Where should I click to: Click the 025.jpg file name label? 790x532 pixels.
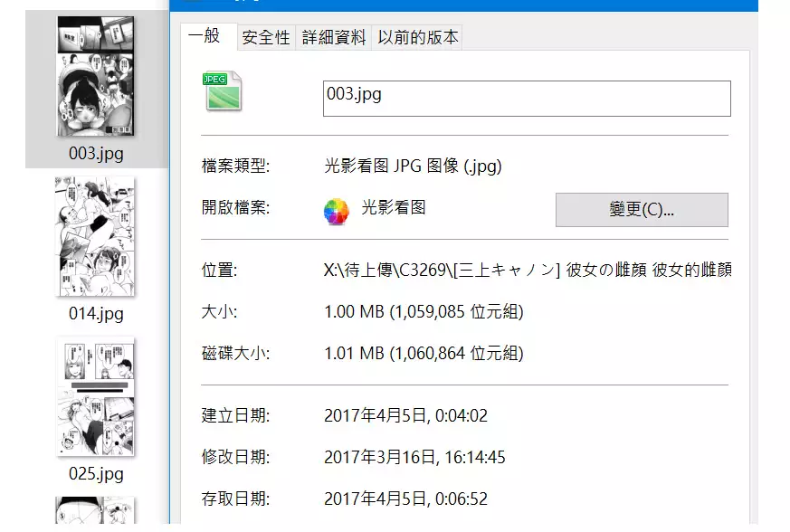click(x=96, y=473)
